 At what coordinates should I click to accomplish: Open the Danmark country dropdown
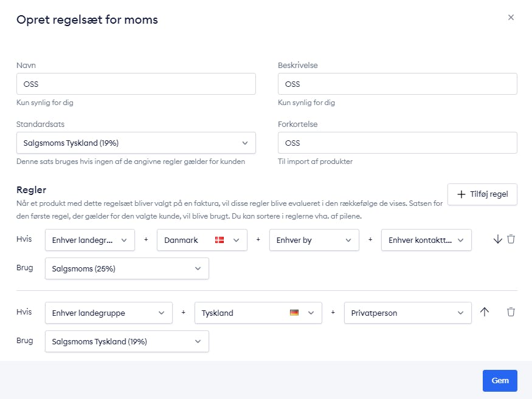[x=202, y=240]
